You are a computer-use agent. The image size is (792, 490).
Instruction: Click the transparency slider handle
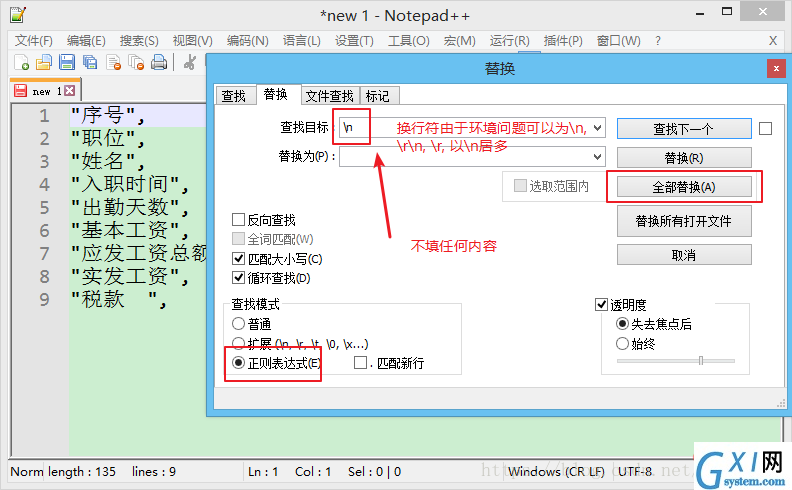(x=701, y=361)
